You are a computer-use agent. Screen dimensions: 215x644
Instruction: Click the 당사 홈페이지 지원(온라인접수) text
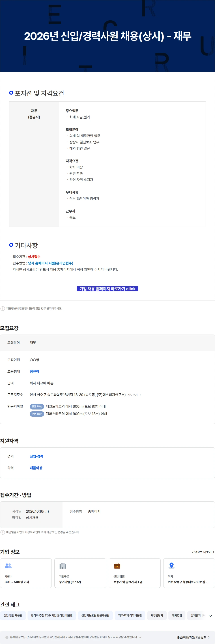[x=51, y=263]
